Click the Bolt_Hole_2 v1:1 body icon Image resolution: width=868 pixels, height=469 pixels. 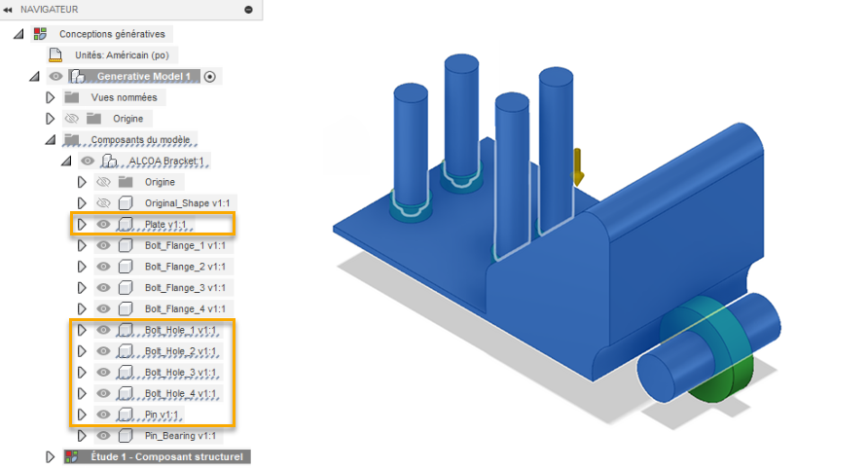click(126, 351)
